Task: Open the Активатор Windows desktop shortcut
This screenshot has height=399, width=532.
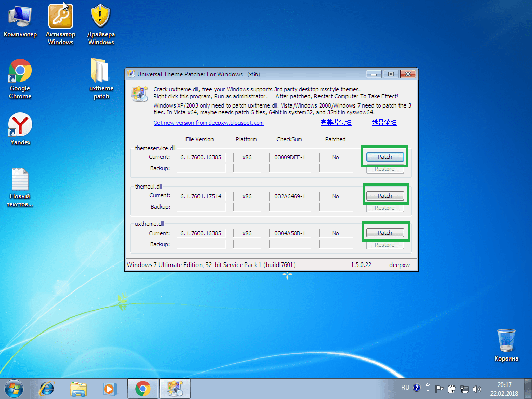Action: click(60, 17)
